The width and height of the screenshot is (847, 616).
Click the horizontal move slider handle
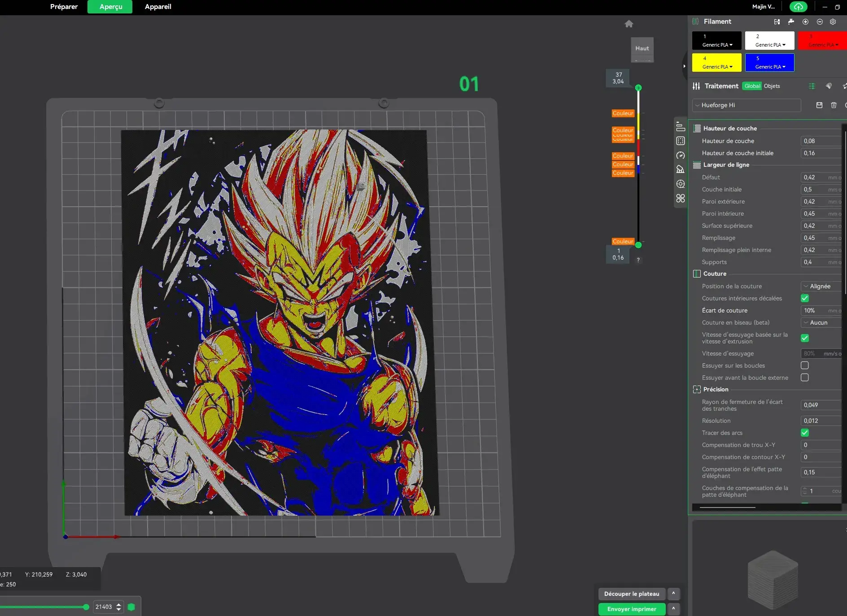coord(86,607)
